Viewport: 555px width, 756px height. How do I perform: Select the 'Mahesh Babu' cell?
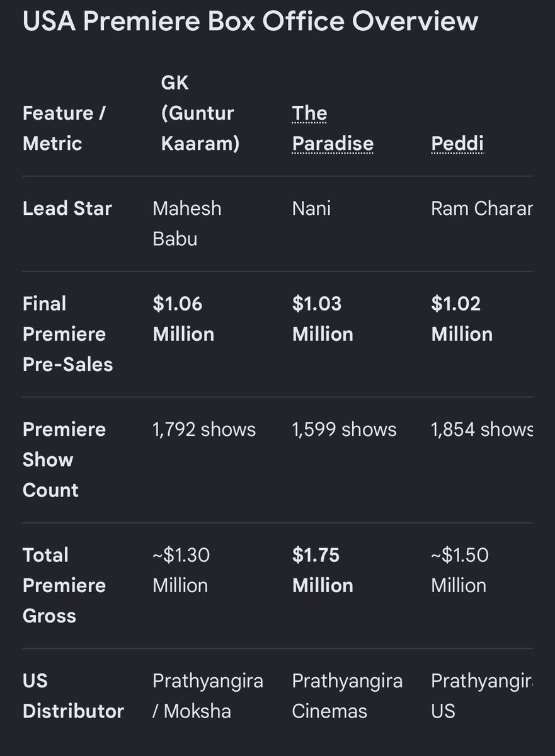click(187, 224)
